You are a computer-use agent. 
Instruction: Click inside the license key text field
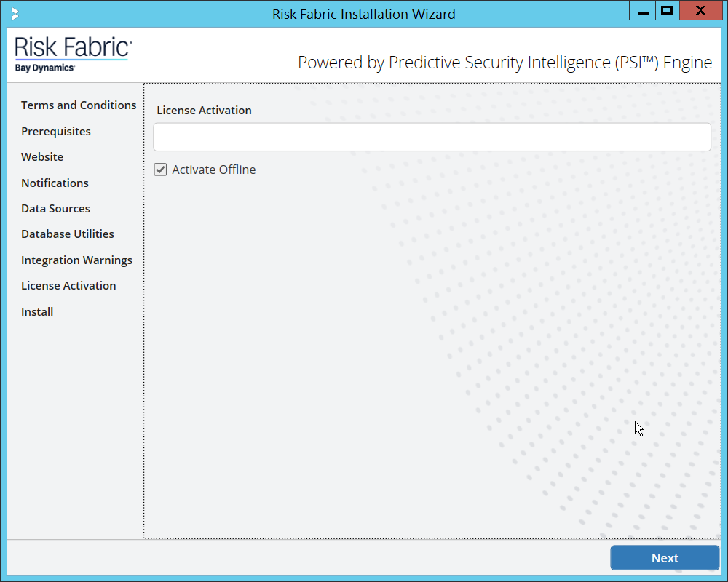[x=432, y=137]
